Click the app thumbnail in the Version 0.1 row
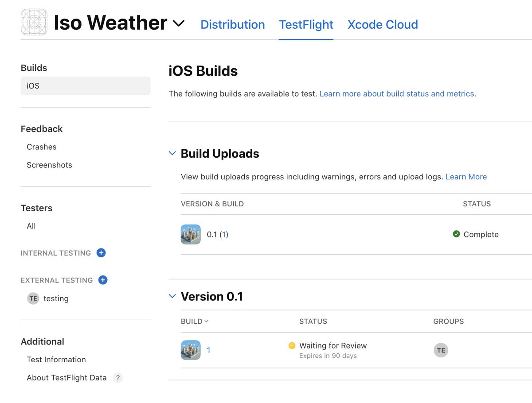 click(x=191, y=350)
